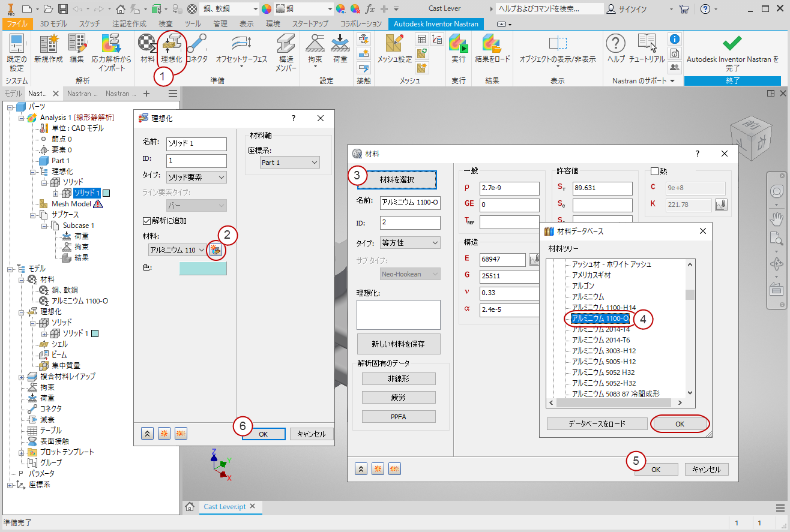Click the color swatch beside ソリッド 1 in モデル tree
The image size is (790, 532).
click(x=95, y=333)
